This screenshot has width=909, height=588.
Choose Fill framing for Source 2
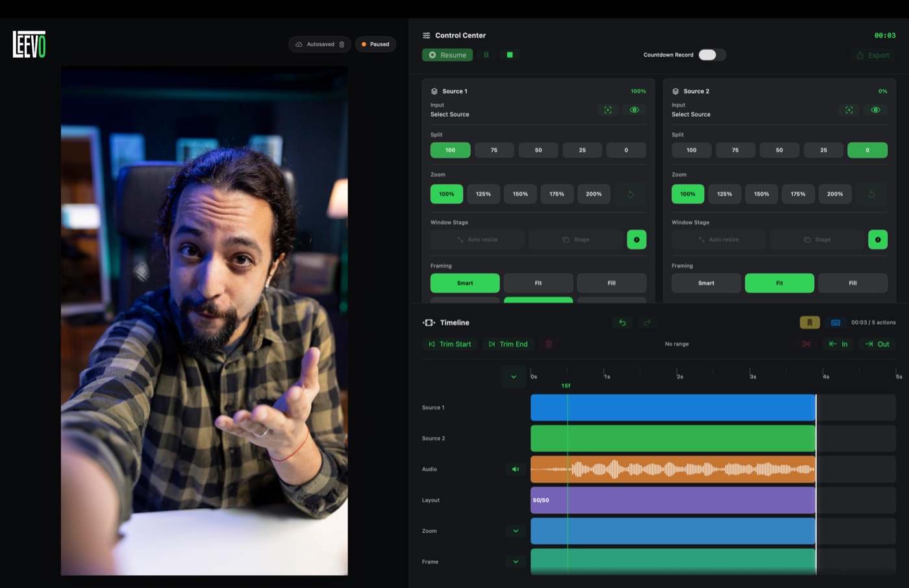(853, 283)
